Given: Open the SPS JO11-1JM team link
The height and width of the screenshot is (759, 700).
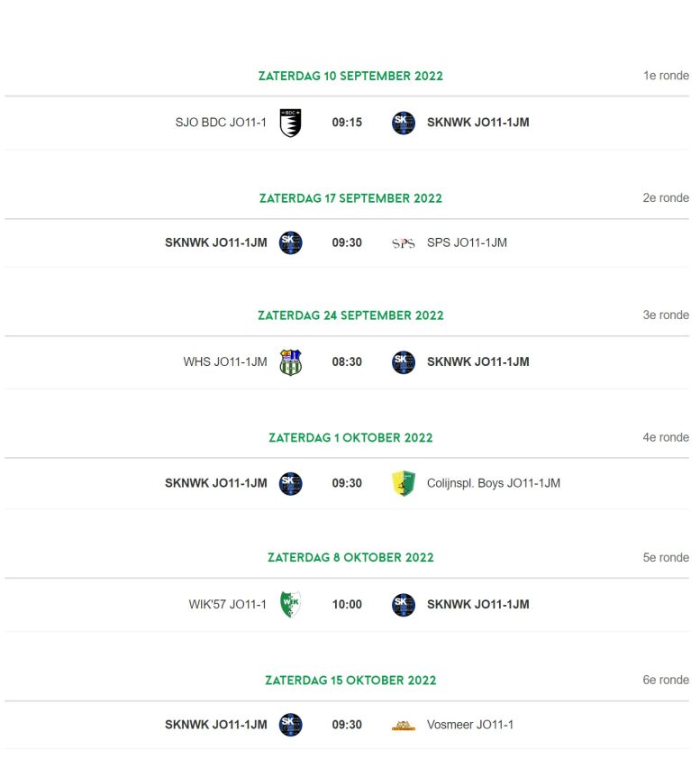Looking at the screenshot, I should point(467,242).
